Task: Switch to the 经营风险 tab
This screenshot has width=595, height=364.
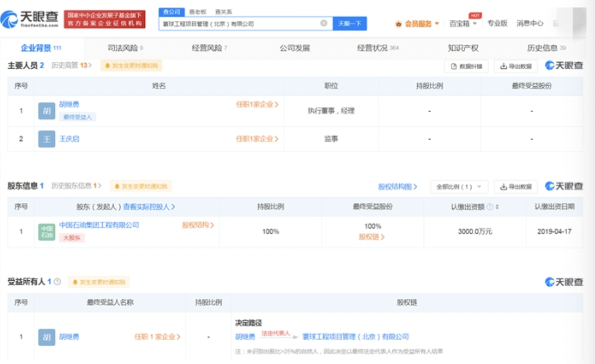Action: 209,48
